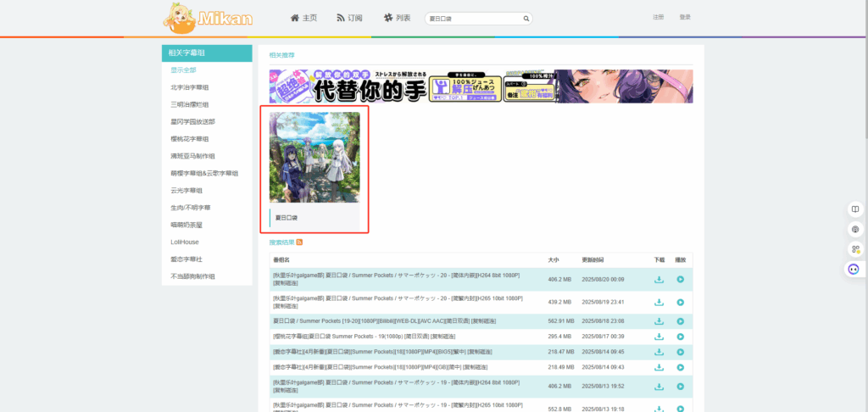Click the magnifier search icon
The width and height of the screenshot is (868, 412).
(x=526, y=19)
